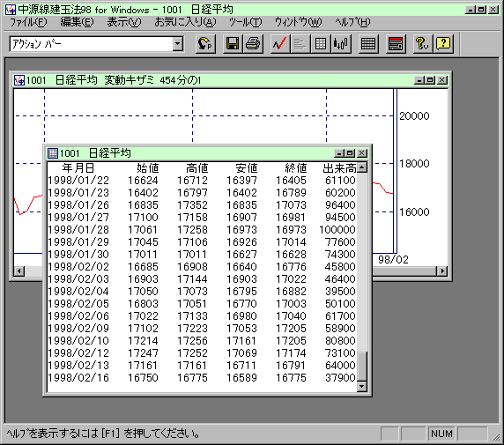
Task: Click the yellow question mark help icon
Action: pos(443,43)
